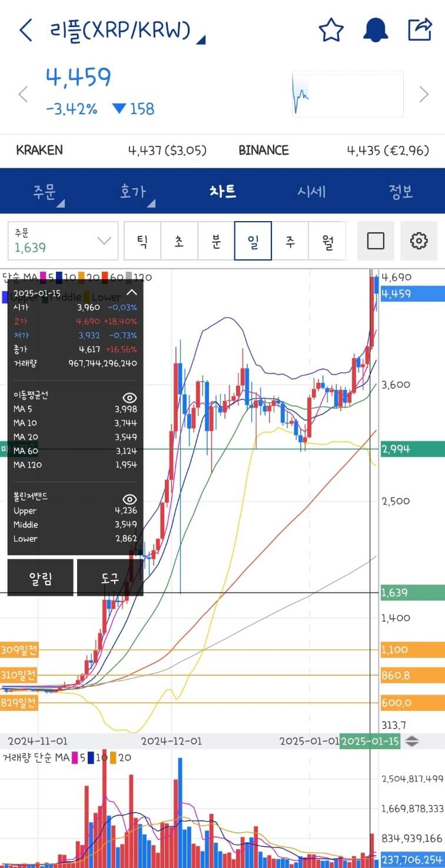Go to next coin with right arrow
This screenshot has height=868, width=445.
[424, 94]
